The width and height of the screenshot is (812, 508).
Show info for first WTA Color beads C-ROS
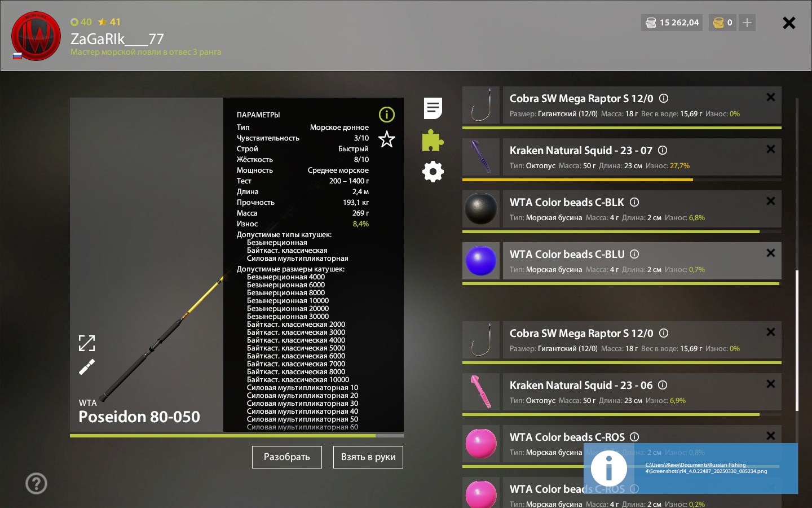point(634,437)
